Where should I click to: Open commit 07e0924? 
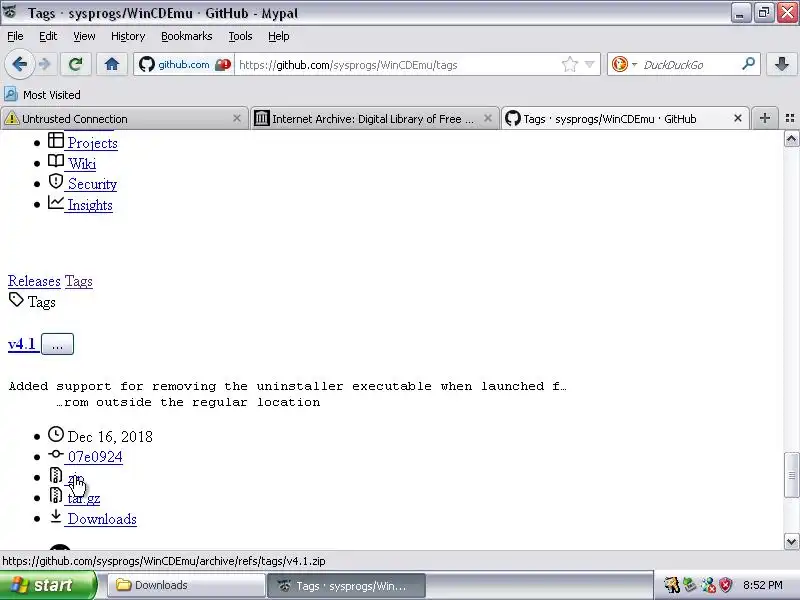click(95, 457)
